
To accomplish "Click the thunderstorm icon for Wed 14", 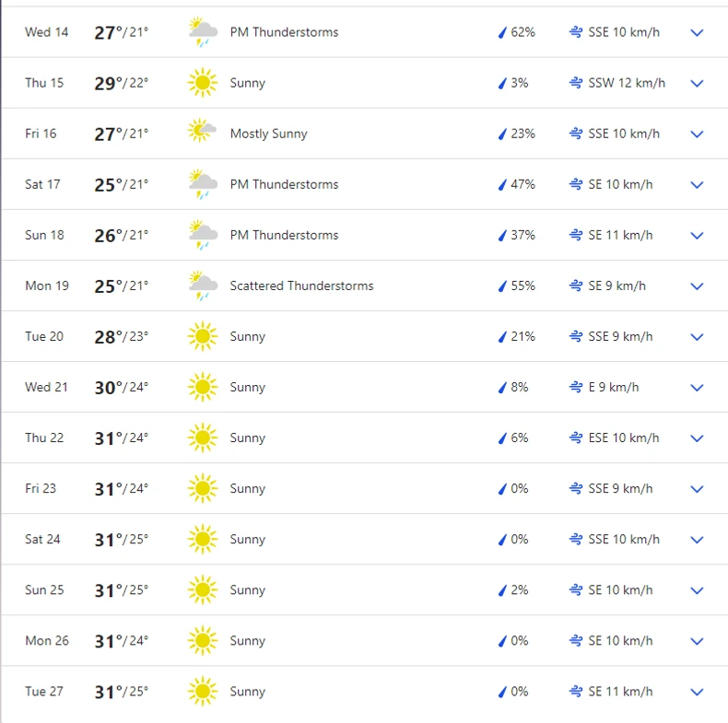I will [x=203, y=32].
